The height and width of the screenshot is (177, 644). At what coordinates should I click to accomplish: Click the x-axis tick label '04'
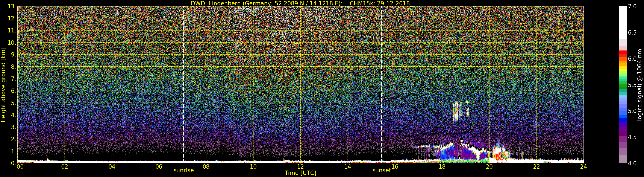[x=112, y=166]
